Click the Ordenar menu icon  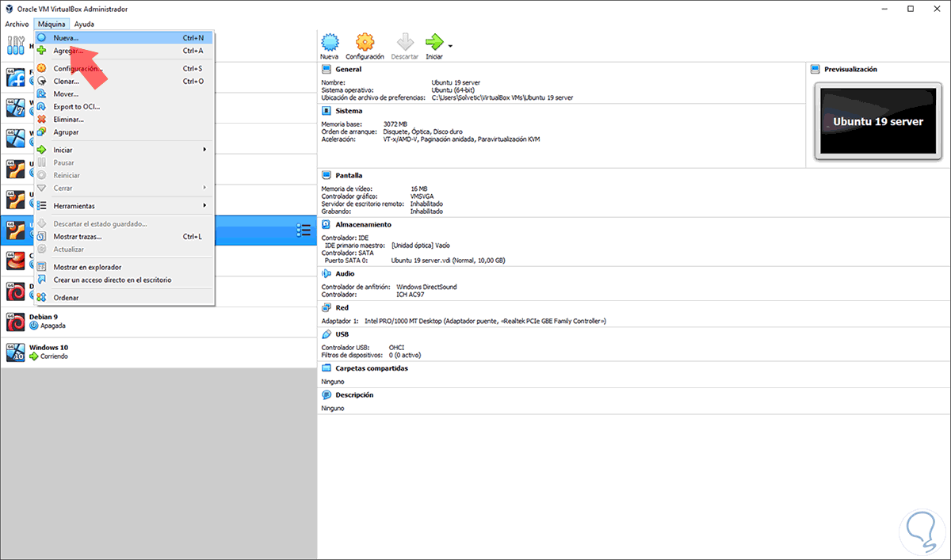[x=42, y=297]
